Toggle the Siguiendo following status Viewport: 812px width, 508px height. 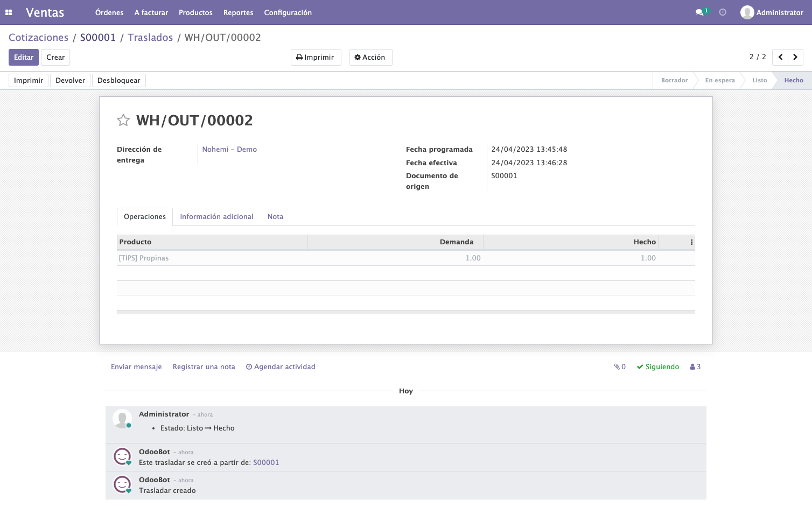[658, 367]
